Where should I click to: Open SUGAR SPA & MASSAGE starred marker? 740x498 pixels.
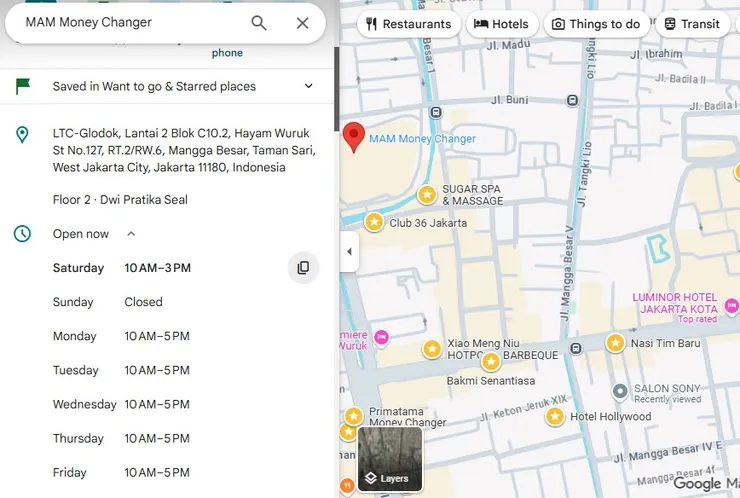[x=427, y=194]
